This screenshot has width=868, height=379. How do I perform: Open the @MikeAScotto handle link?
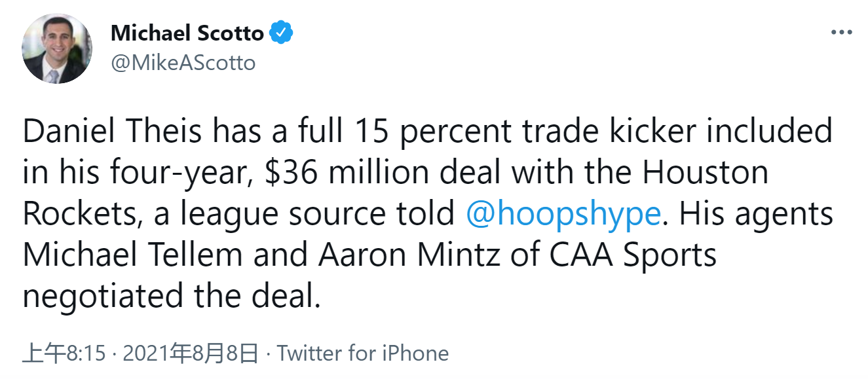[183, 63]
